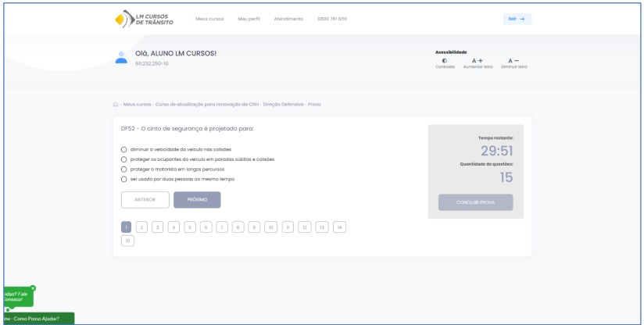
Task: Open the Atendimento menu
Action: pyautogui.click(x=288, y=19)
